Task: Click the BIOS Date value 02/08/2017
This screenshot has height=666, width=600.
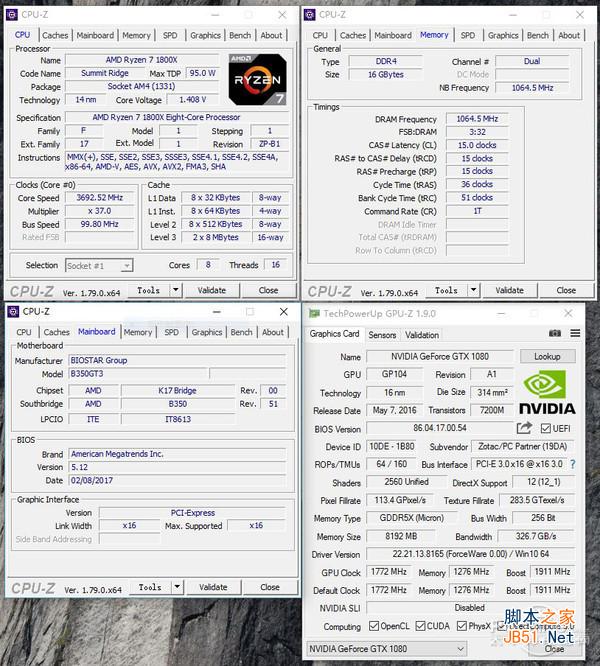Action: 177,480
